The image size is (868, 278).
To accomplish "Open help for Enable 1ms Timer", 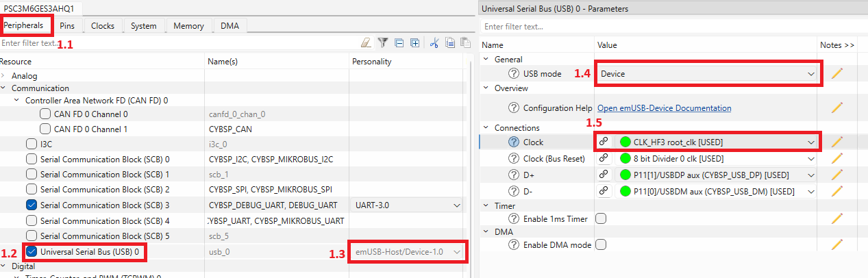I will click(514, 218).
